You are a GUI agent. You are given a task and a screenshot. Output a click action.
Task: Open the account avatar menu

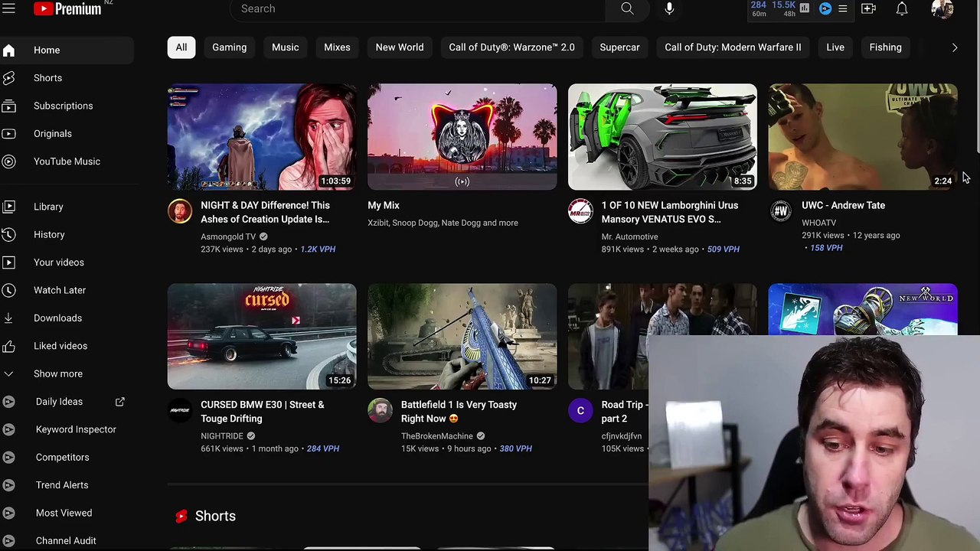(942, 8)
